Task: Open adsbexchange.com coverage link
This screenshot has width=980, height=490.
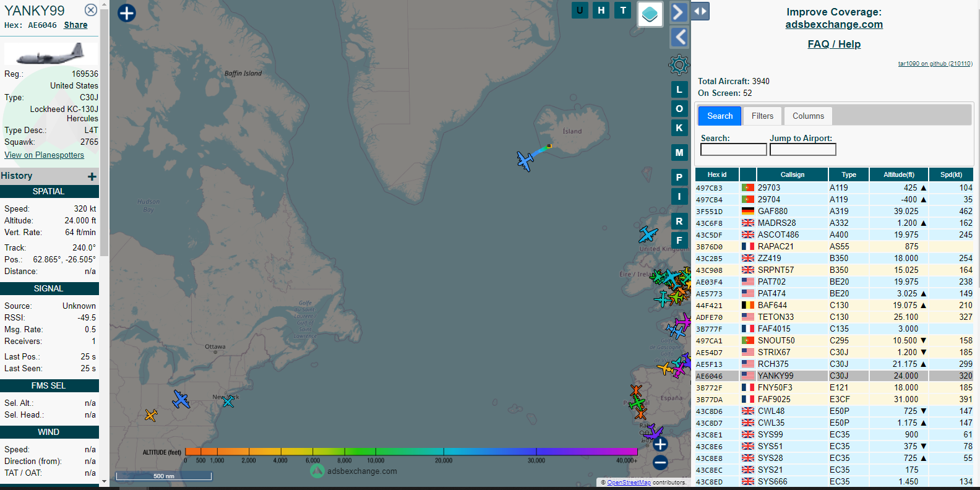Action: [834, 24]
